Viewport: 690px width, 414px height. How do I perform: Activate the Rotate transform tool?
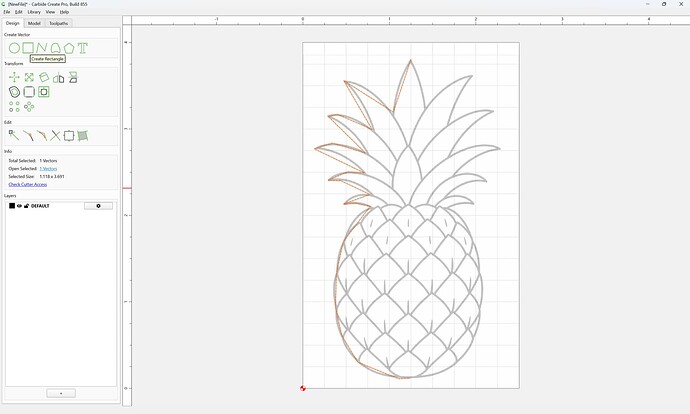click(x=44, y=77)
